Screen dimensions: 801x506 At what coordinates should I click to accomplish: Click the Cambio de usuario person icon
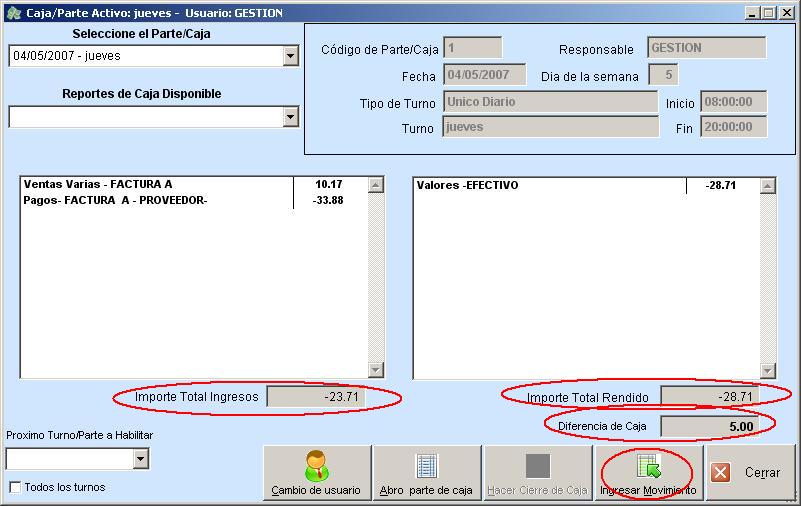point(316,466)
